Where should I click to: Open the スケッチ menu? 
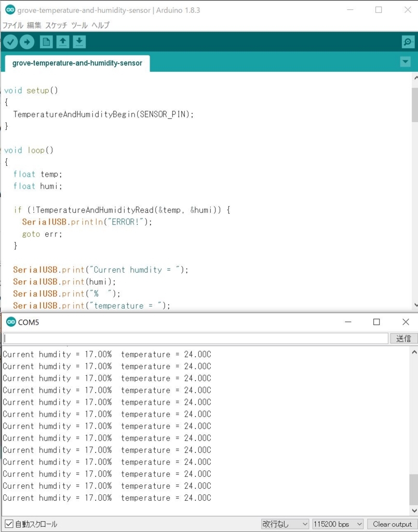(x=56, y=25)
